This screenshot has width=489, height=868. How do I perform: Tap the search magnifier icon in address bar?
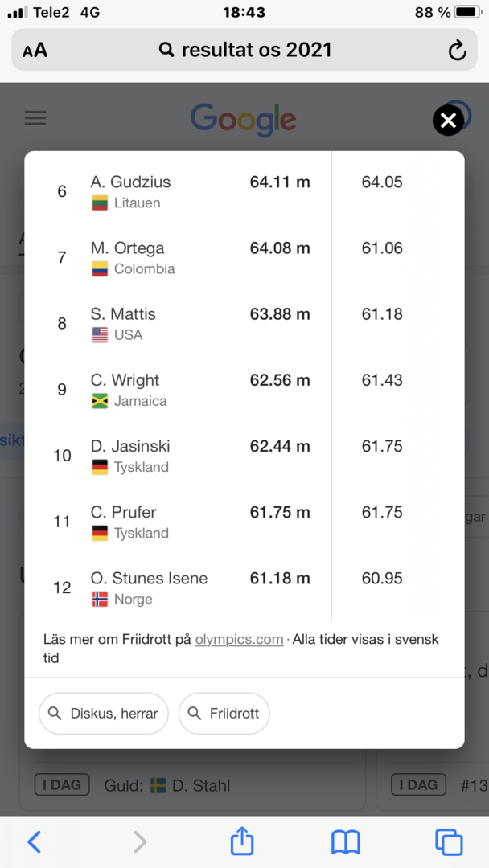point(166,51)
